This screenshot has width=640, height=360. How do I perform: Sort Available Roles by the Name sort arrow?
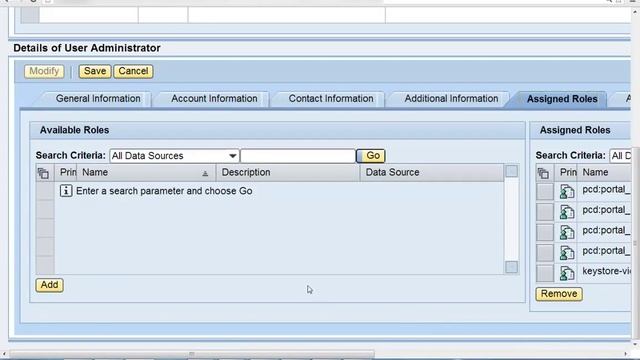(205, 173)
